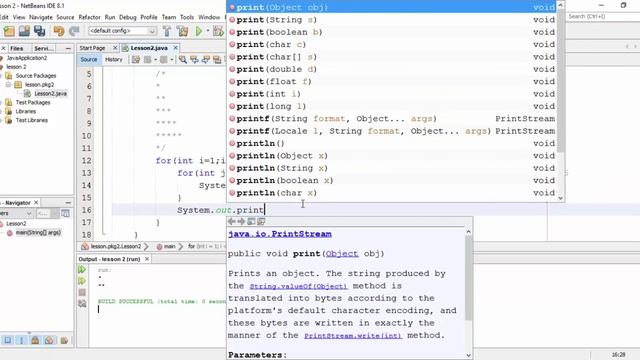Click Go to Source icon in Javadoc popup
640x360 pixels.
coord(261,221)
